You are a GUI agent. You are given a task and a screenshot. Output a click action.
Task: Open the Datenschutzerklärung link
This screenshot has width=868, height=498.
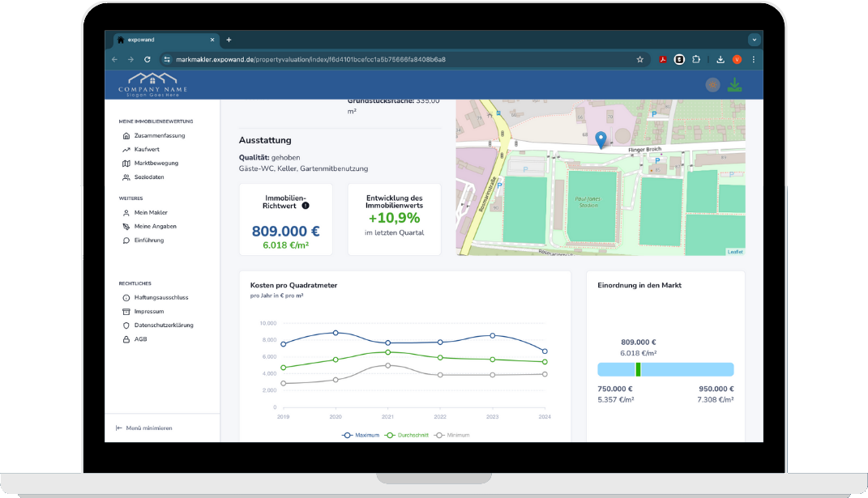pyautogui.click(x=163, y=325)
